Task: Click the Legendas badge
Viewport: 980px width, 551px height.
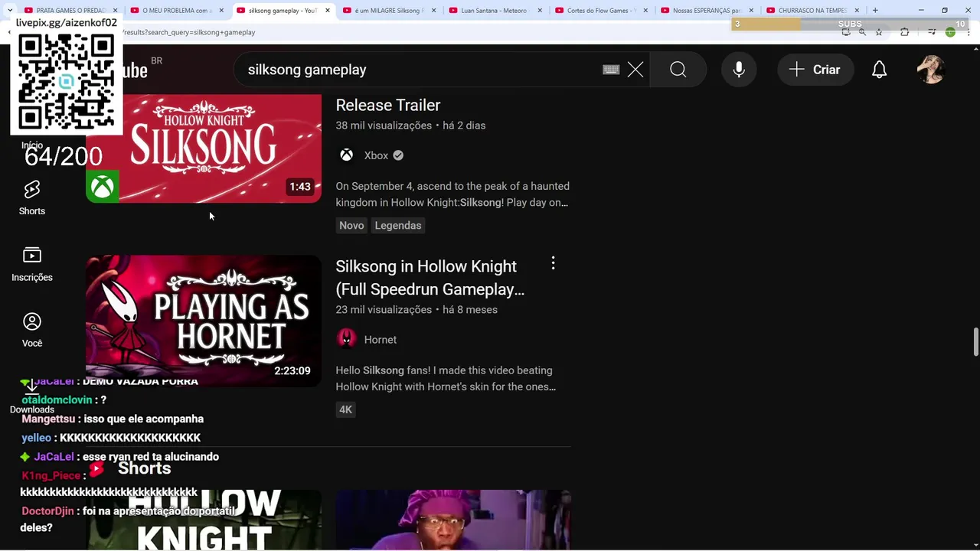Action: [x=398, y=225]
